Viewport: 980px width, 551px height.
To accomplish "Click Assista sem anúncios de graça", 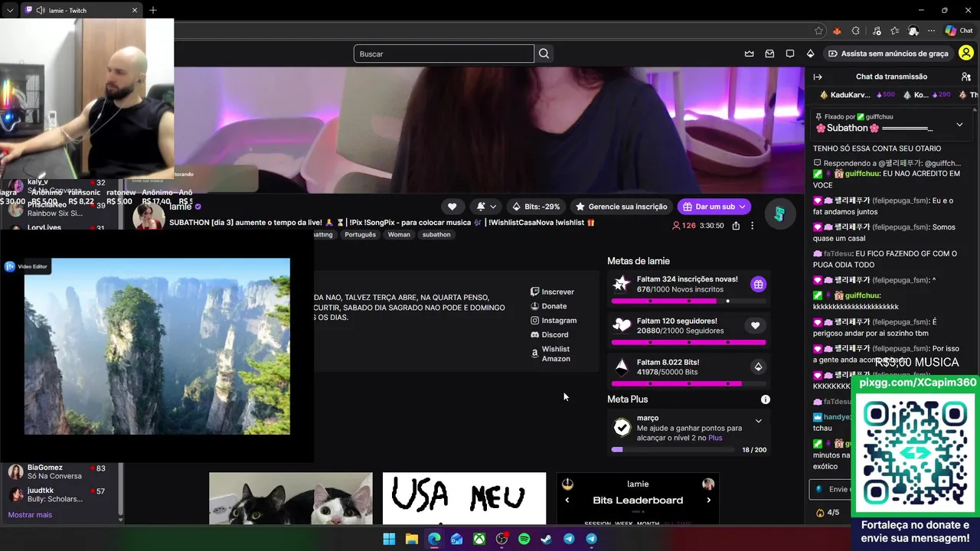I will click(x=888, y=54).
